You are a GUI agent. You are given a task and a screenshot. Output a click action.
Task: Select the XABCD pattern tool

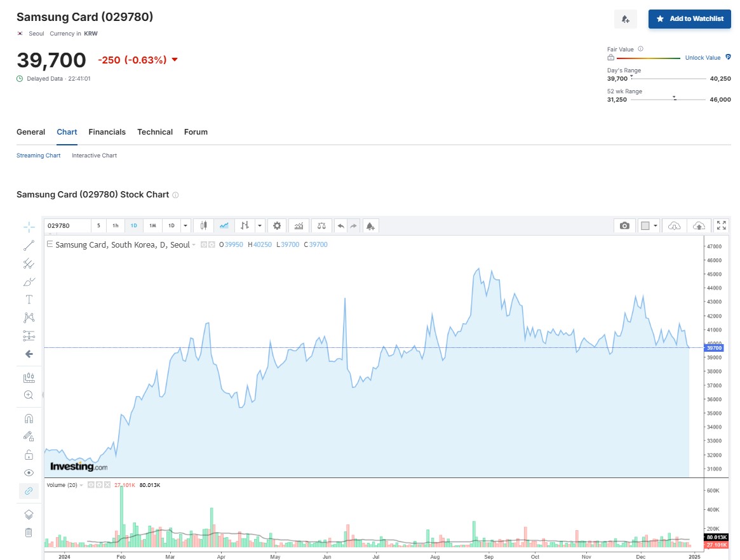click(29, 317)
